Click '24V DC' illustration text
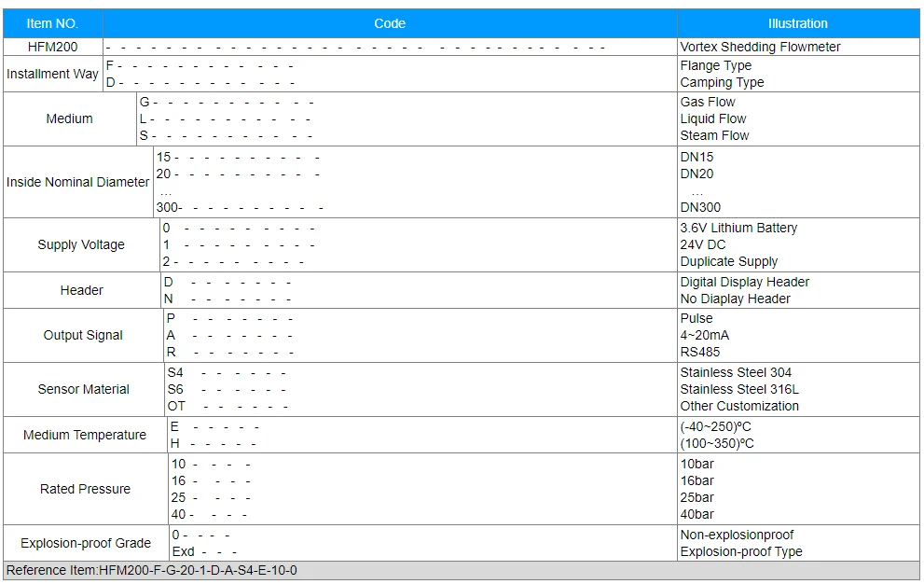Image resolution: width=924 pixels, height=584 pixels. coord(702,244)
